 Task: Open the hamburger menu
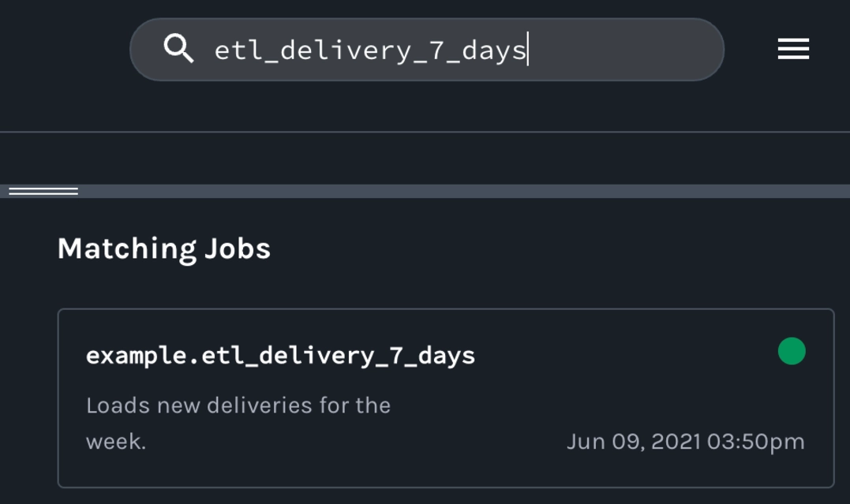793,49
